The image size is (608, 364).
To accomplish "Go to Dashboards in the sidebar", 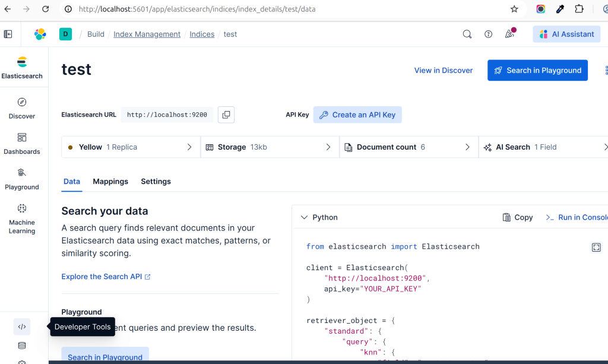I will click(x=22, y=144).
